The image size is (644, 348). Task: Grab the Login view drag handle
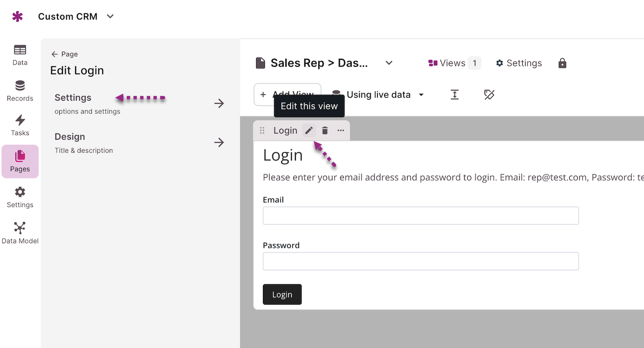tap(262, 131)
